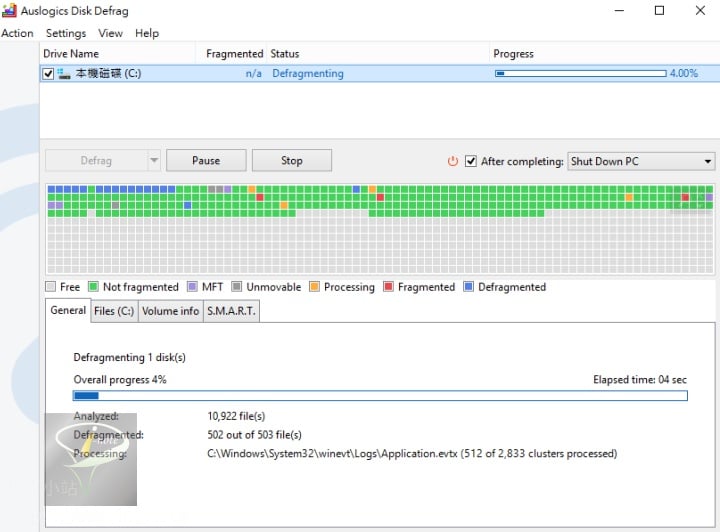Viewport: 720px width, 532px height.
Task: Switch to the S.M.A.R.T. tab
Action: [x=231, y=311]
